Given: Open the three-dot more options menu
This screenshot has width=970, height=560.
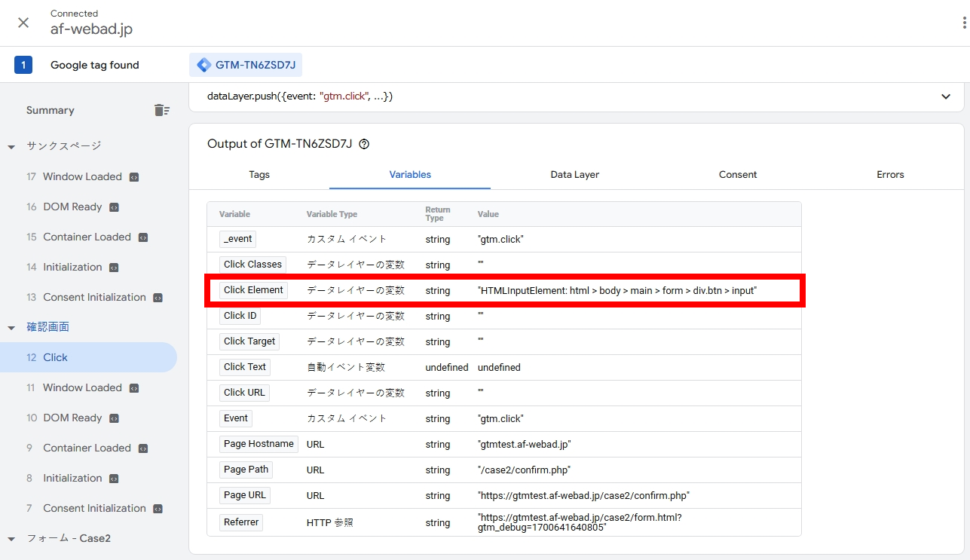Looking at the screenshot, I should [x=963, y=23].
